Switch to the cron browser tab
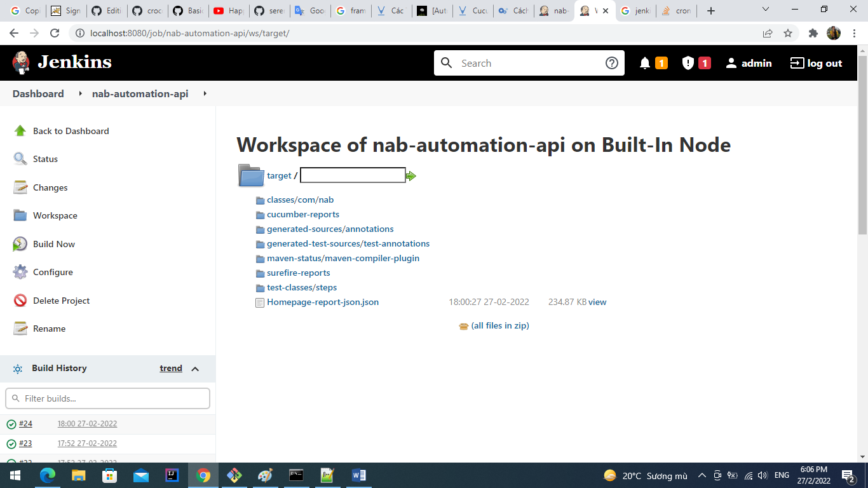868x488 pixels. click(675, 11)
